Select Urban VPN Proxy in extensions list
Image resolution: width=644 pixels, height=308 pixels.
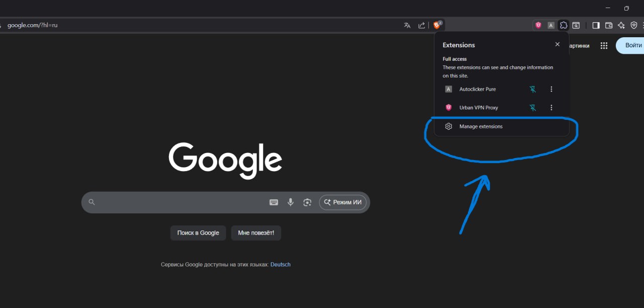[x=478, y=108]
